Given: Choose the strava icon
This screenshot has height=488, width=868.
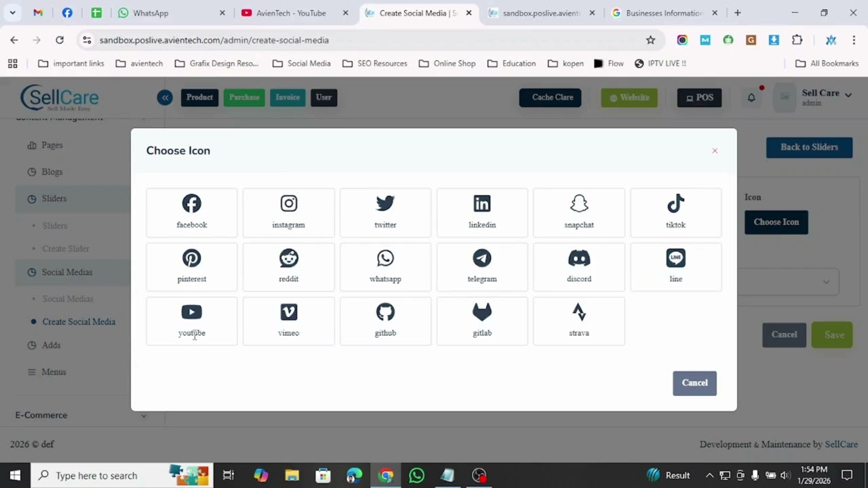Looking at the screenshot, I should point(579,321).
